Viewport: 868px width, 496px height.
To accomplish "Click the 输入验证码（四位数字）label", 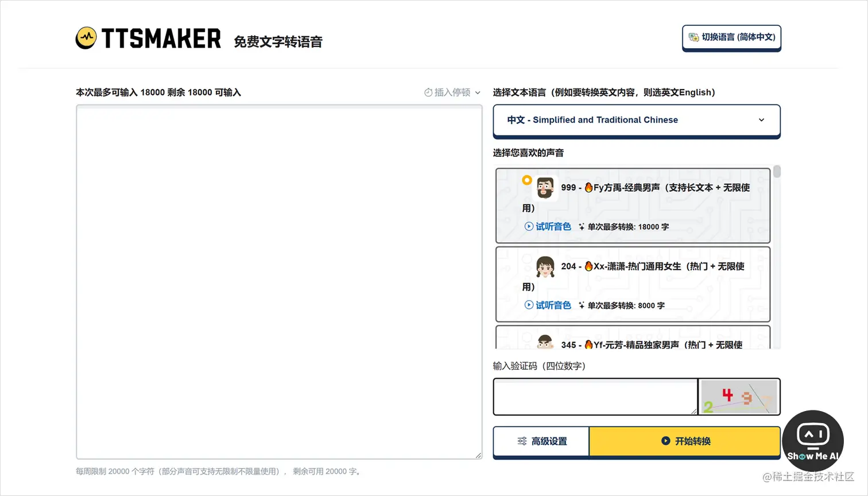I will tap(540, 366).
